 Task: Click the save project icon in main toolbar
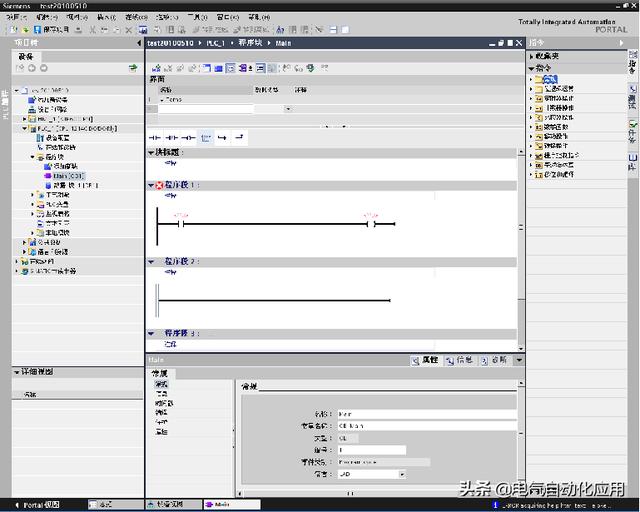click(38, 29)
